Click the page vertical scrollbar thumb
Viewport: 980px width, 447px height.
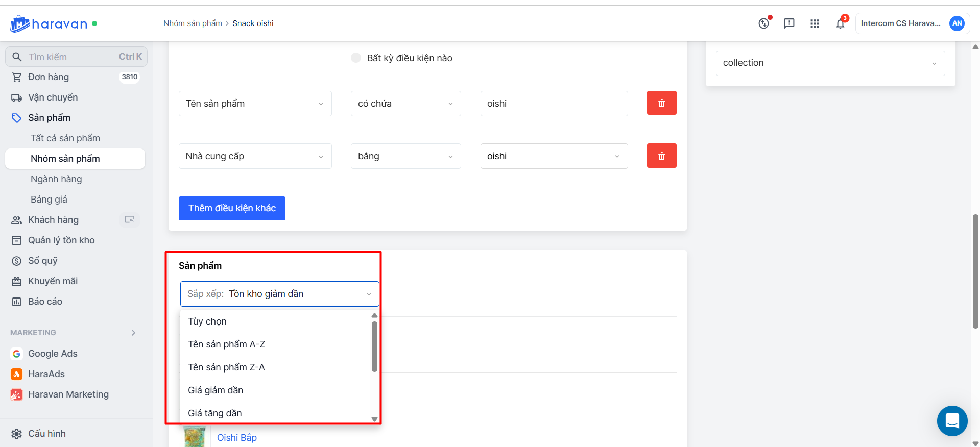point(975,271)
